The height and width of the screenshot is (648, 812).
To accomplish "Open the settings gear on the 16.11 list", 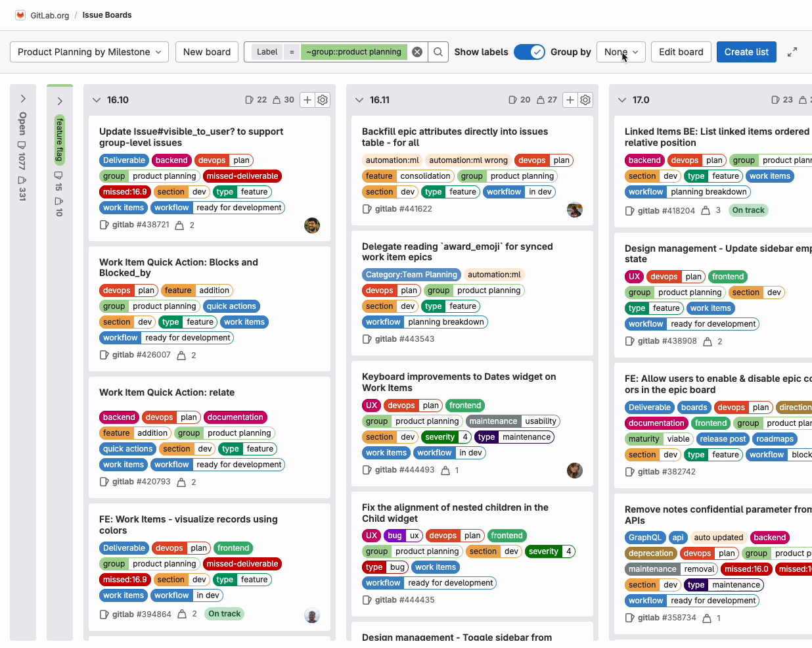I will point(585,100).
